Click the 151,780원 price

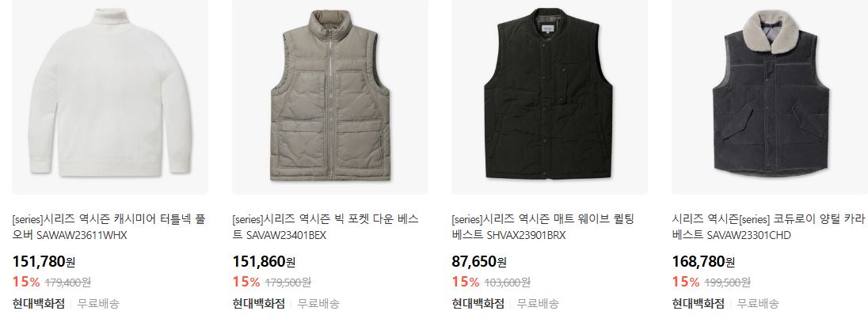click(44, 261)
